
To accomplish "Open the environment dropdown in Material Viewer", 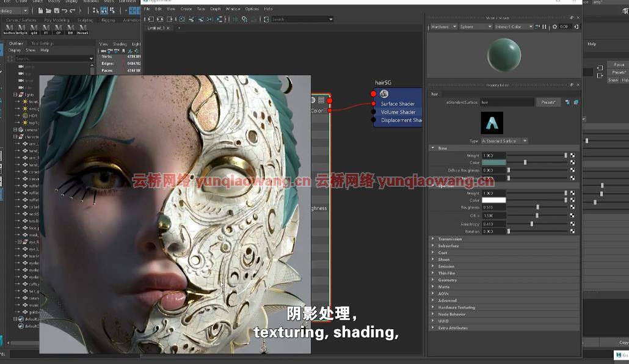I will (514, 27).
